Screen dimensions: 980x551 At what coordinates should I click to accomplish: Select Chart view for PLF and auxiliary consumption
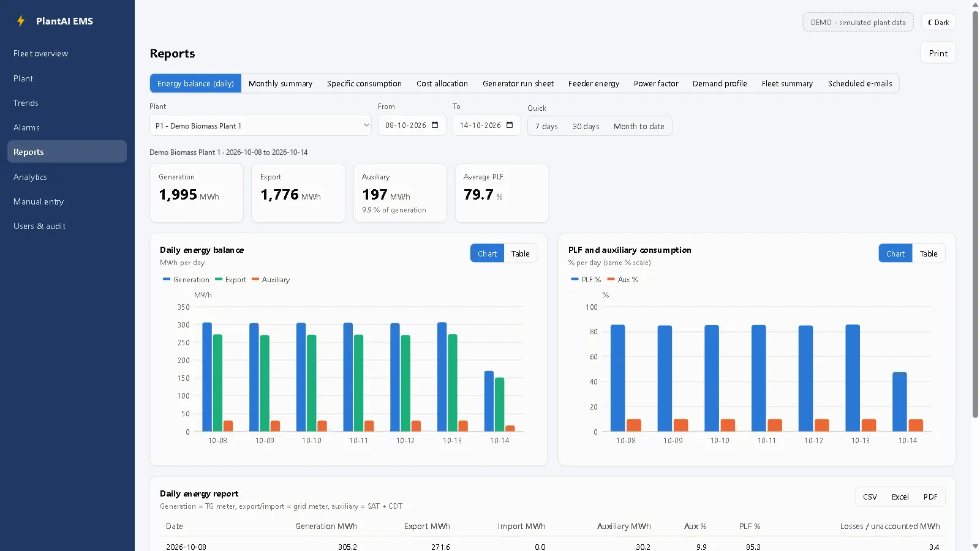click(x=895, y=253)
